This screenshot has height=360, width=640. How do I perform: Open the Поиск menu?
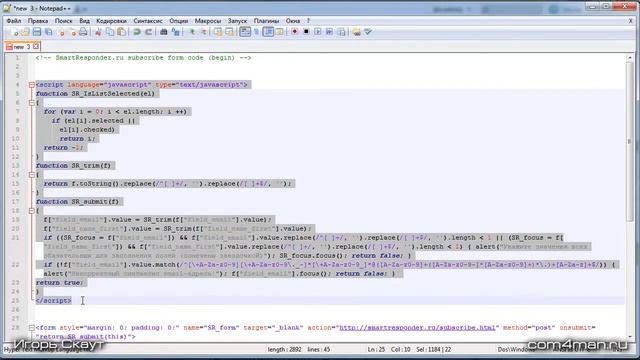pyautogui.click(x=63, y=21)
